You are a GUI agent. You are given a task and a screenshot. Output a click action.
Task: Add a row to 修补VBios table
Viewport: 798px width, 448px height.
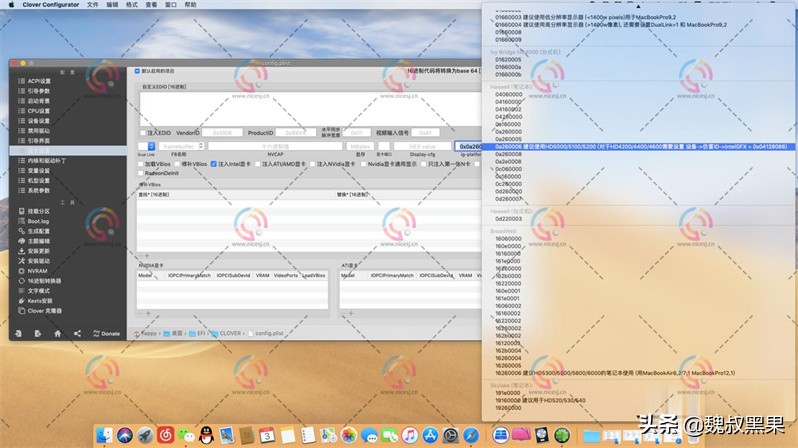coord(148,256)
